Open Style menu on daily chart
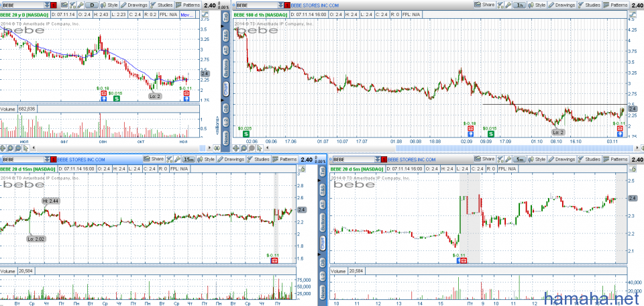The height and width of the screenshot is (306, 644). 109,5
